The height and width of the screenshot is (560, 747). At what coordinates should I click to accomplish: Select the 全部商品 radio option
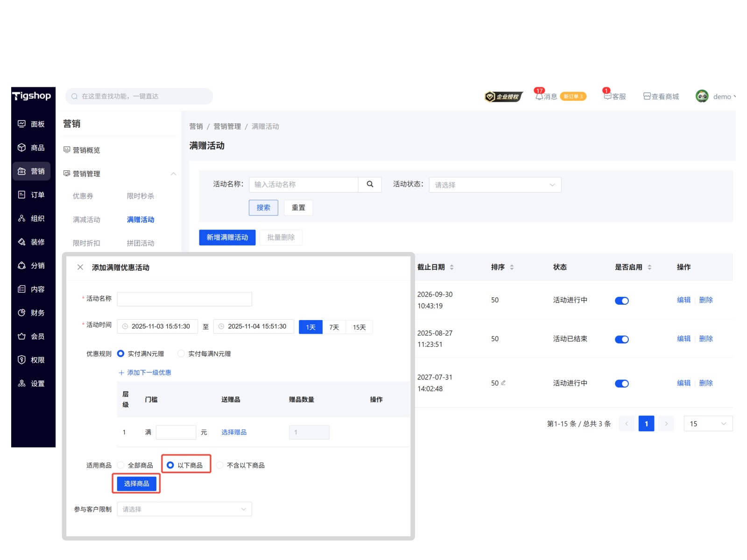[x=121, y=465]
